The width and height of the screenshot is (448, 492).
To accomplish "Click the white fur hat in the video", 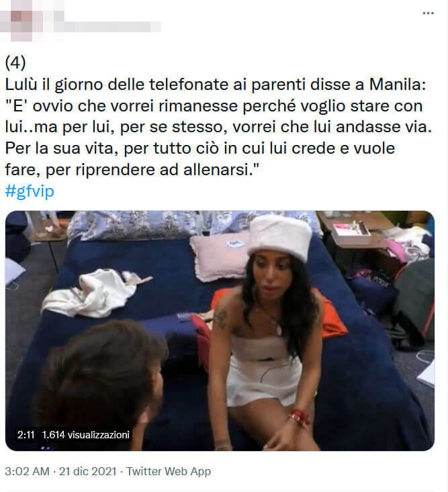I will (x=279, y=236).
